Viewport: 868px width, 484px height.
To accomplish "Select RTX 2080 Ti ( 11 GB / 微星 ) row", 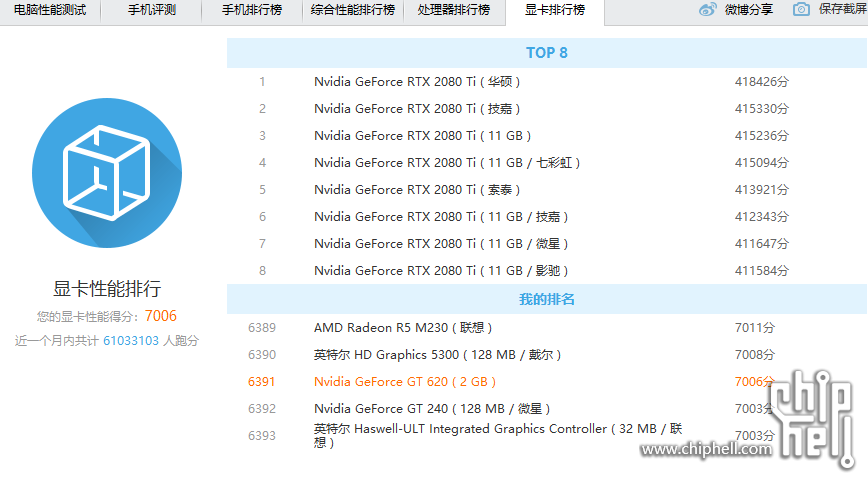I will (x=547, y=244).
